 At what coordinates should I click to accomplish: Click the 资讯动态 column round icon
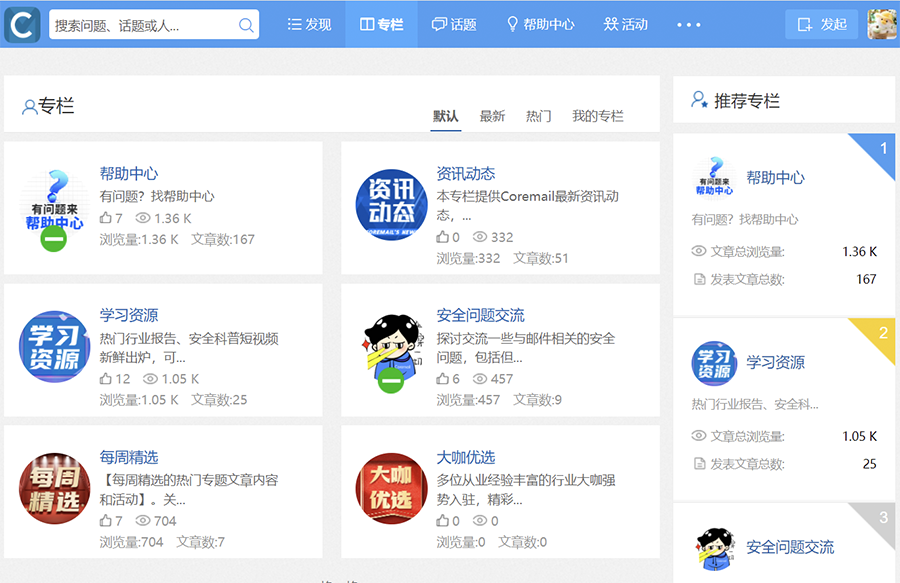[391, 205]
